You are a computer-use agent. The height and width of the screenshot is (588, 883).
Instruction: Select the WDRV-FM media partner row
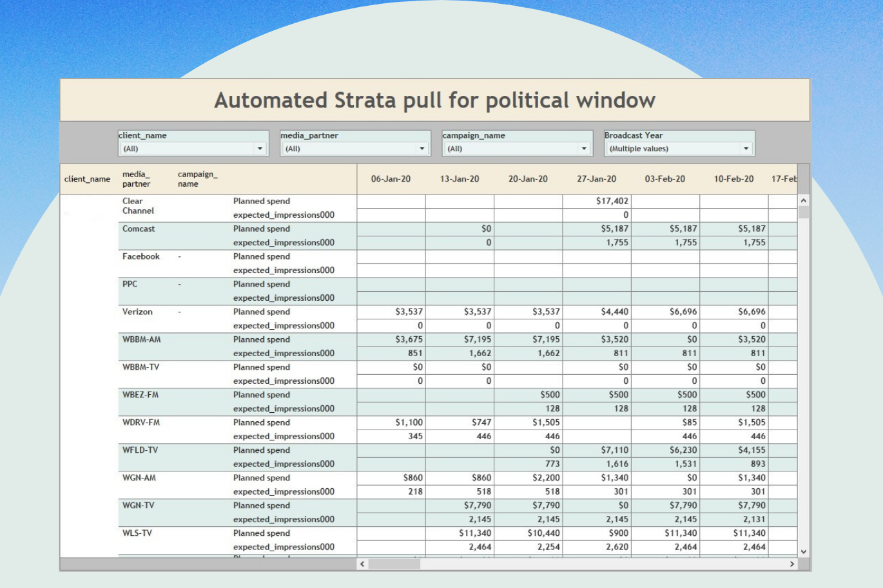[141, 422]
